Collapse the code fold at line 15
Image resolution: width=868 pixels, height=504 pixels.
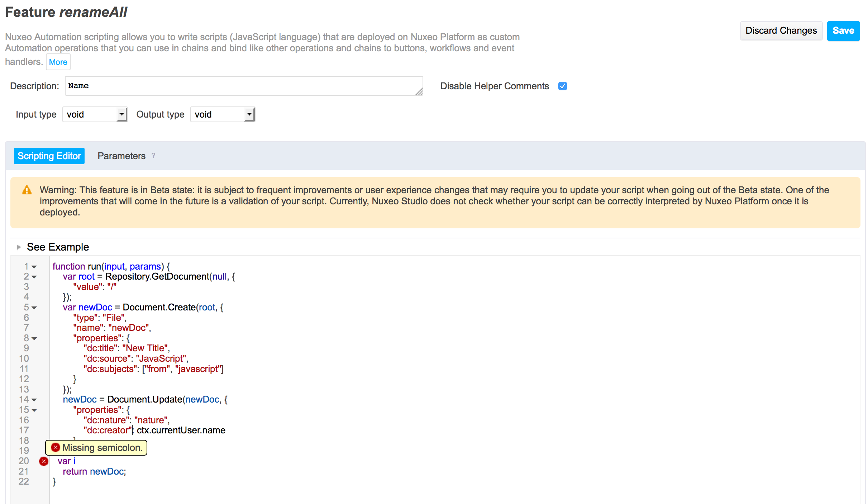point(34,410)
